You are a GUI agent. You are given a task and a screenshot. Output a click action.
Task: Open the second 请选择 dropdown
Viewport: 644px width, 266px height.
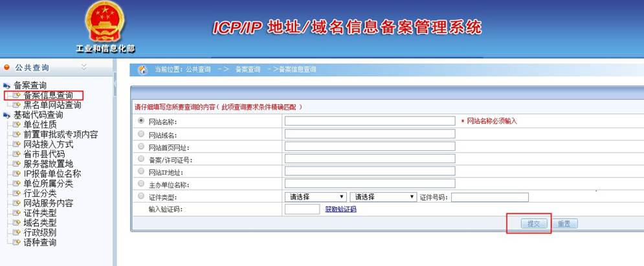(x=383, y=197)
